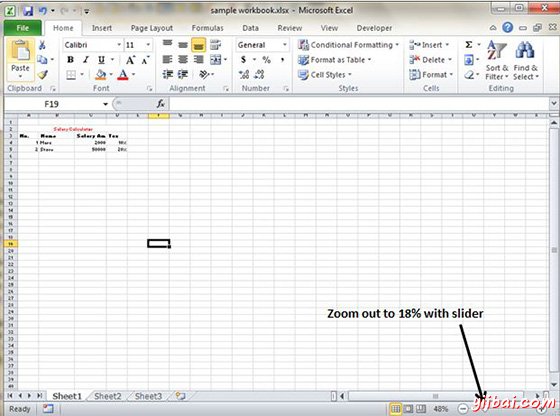
Task: Toggle Italic formatting
Action: click(x=86, y=60)
